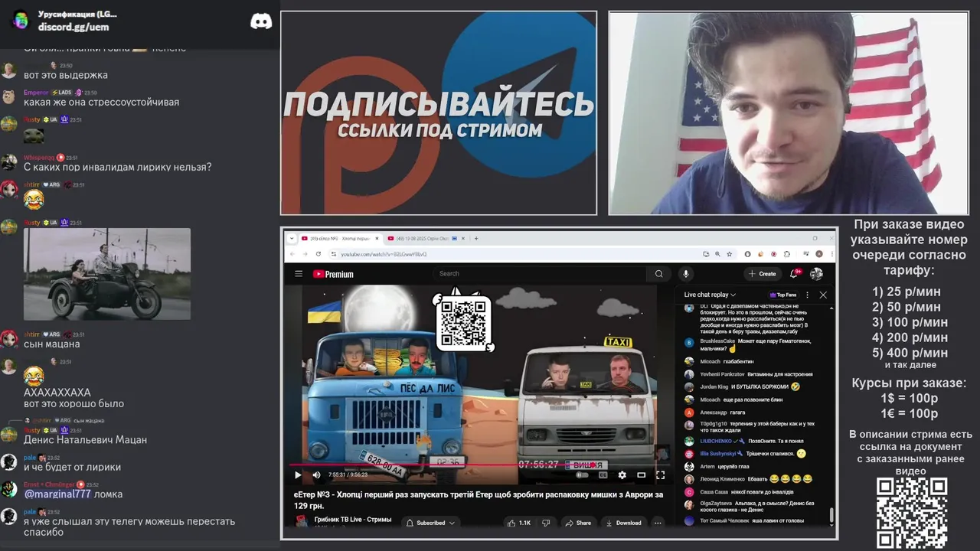Open the motorcycle sidecar image in chat
Viewport: 980px width, 551px height.
coord(107,274)
